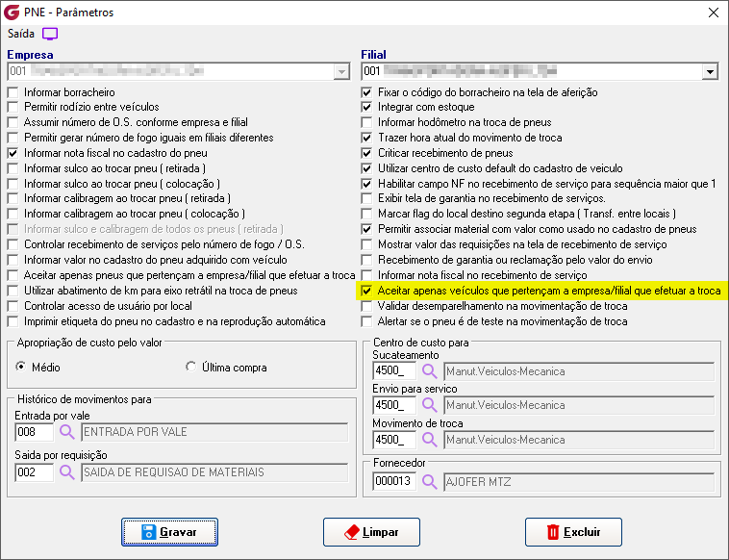Uncheck Integrar com estoque

pyautogui.click(x=366, y=107)
